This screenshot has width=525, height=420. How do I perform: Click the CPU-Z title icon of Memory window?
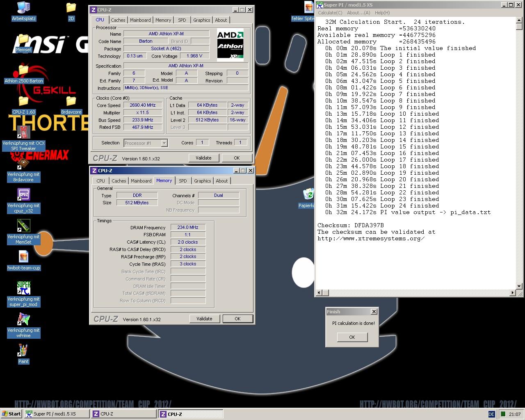point(94,171)
